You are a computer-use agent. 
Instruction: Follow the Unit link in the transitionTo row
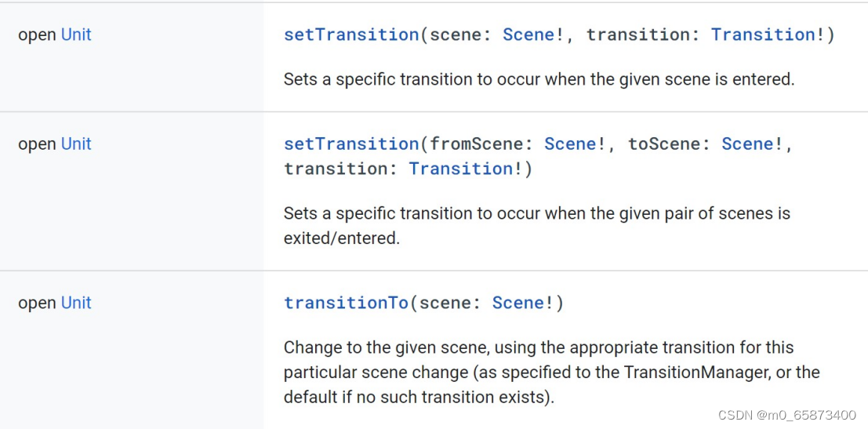(x=76, y=303)
